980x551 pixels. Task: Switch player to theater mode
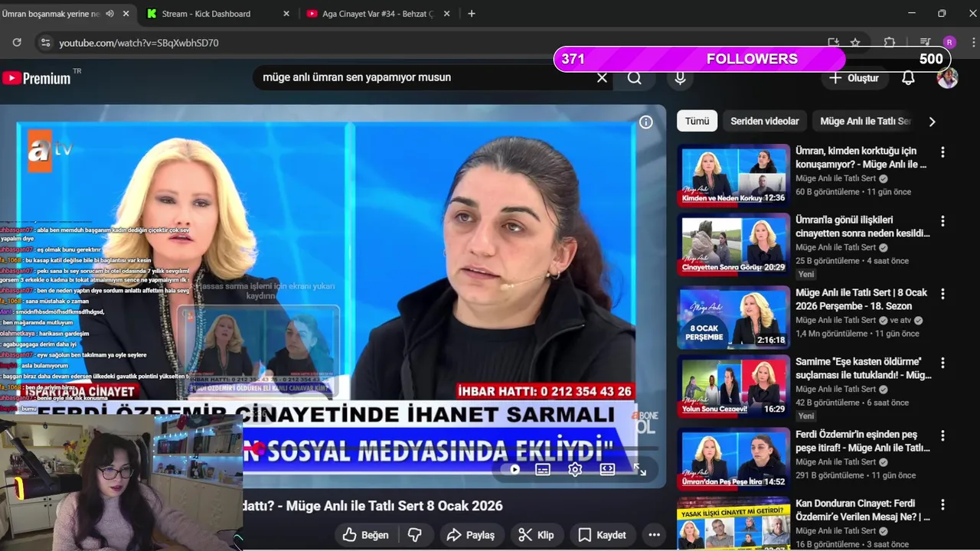(x=607, y=469)
